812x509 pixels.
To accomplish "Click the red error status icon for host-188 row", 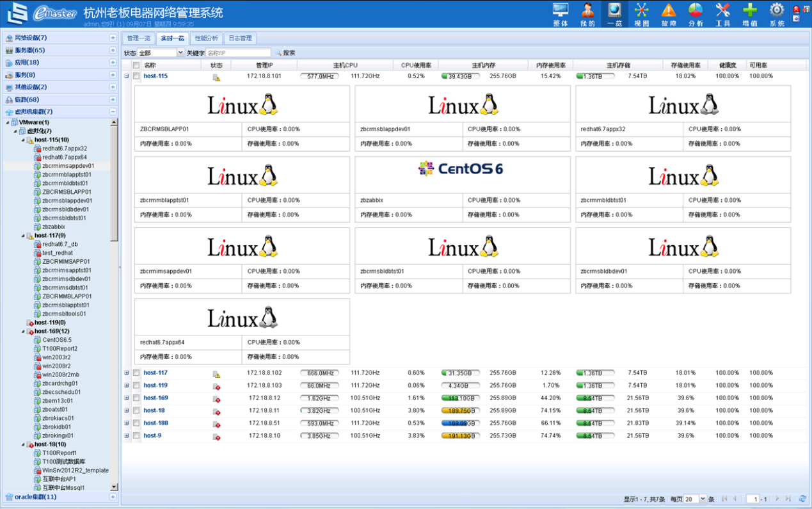I will 216,424.
